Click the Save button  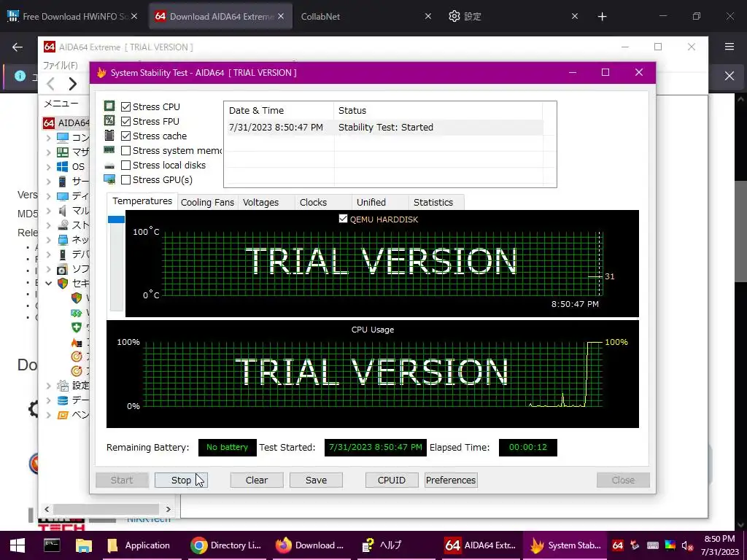(316, 480)
